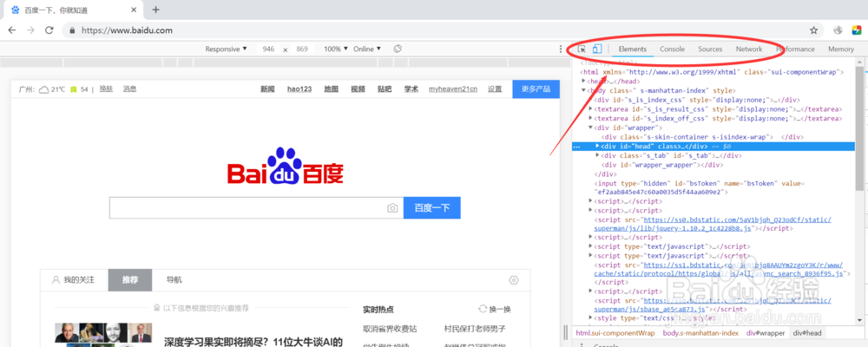The height and width of the screenshot is (347, 868).
Task: Open the myheaven21cn account link
Action: coord(453,89)
